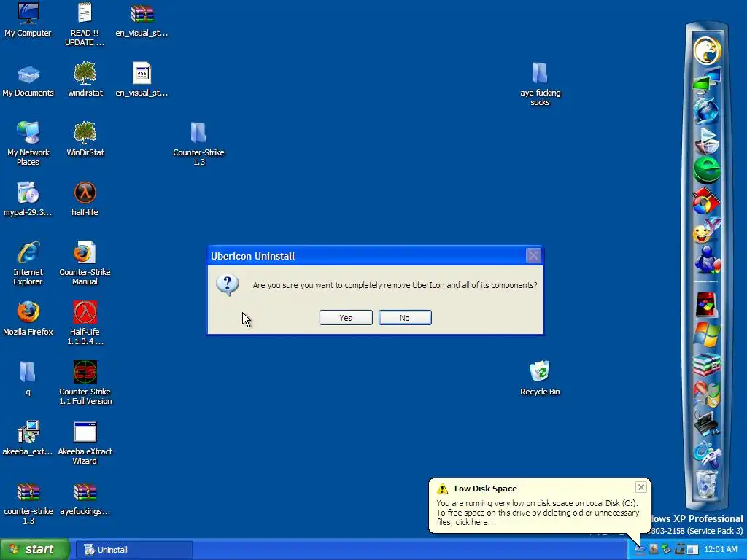Select the Internet Explorer desktop icon
The width and height of the screenshot is (747, 560).
[28, 263]
